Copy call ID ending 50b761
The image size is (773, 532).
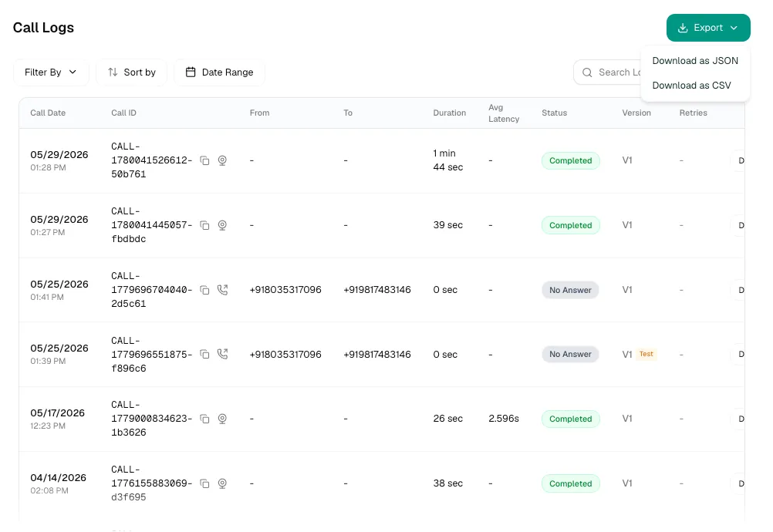point(204,160)
